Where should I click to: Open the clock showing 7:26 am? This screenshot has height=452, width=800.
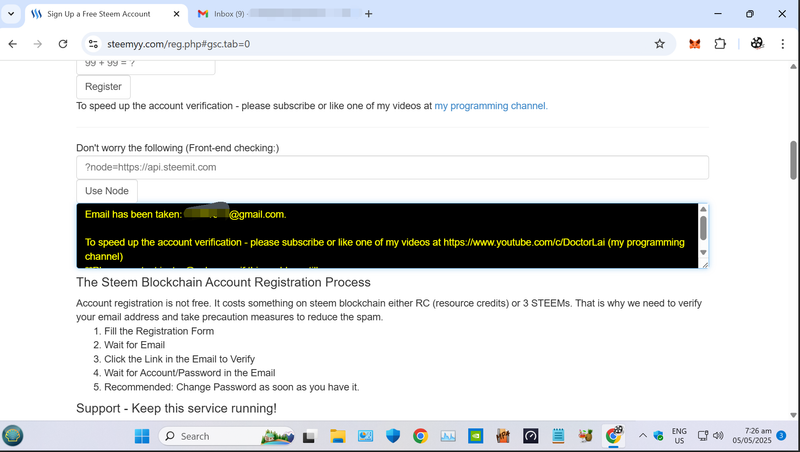pos(752,436)
